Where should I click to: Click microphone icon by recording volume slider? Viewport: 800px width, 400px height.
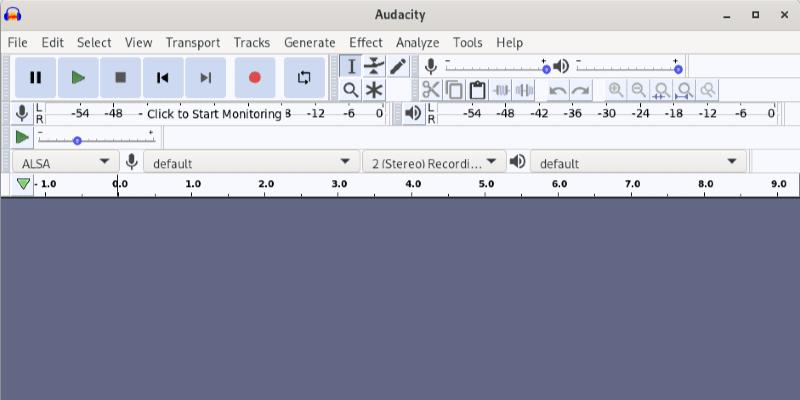pos(431,66)
